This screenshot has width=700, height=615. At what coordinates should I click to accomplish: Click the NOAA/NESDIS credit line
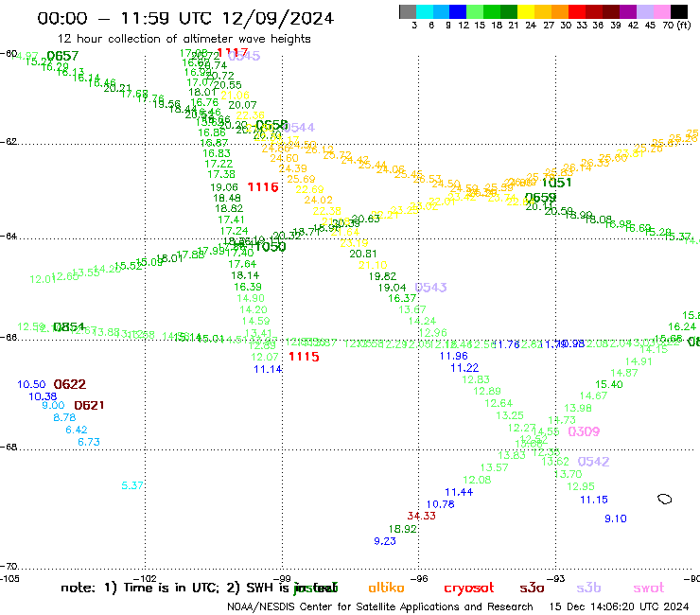pos(380,607)
